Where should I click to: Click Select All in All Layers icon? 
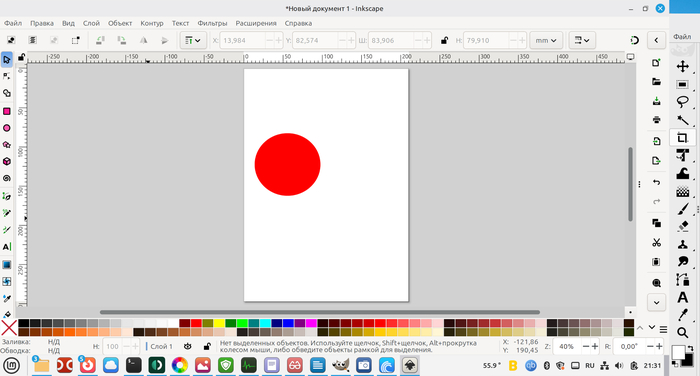coord(33,40)
